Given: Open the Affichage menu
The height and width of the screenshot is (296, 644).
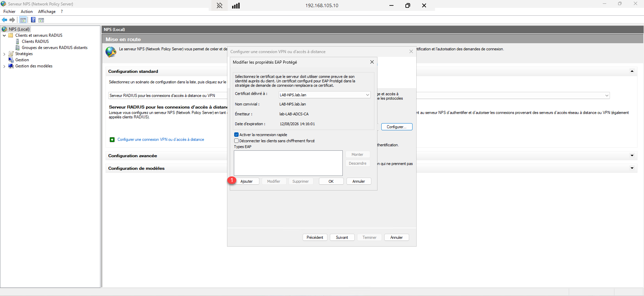Looking at the screenshot, I should pyautogui.click(x=47, y=12).
